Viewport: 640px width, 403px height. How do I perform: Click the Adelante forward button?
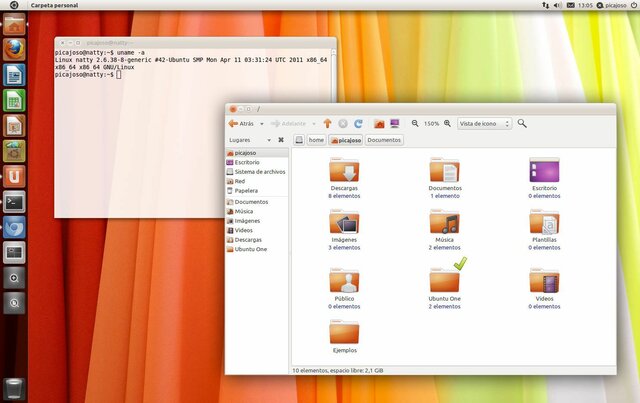tap(288, 123)
